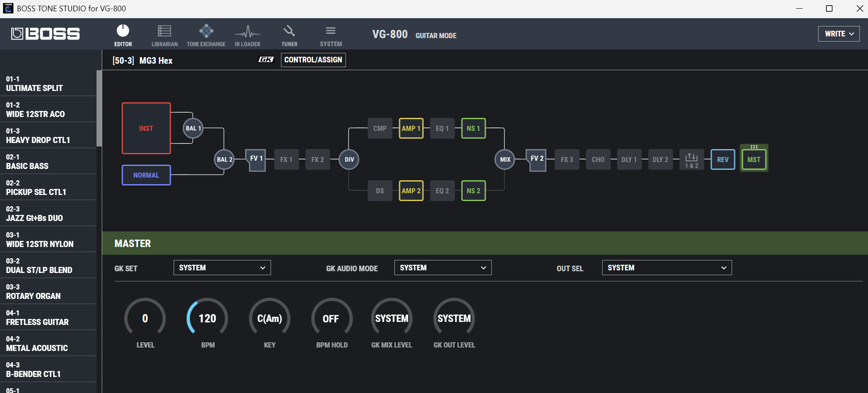Open Tone Exchange from the toolbar
Viewport: 868px width, 393px height.
(x=206, y=35)
